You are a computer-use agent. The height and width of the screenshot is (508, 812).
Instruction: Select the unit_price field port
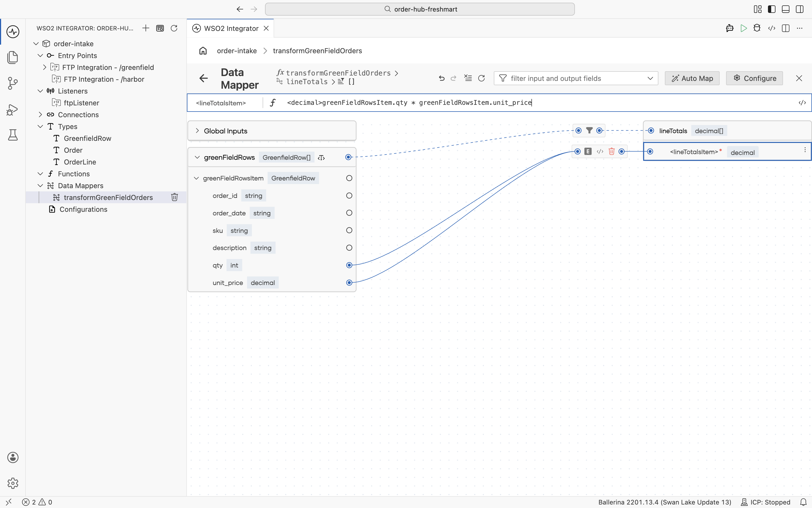pos(349,283)
